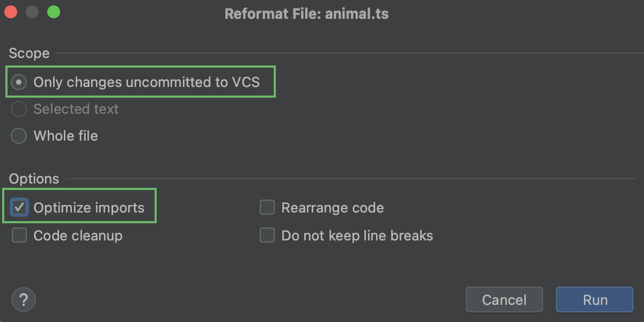Click the empty box beside Code cleanup
This screenshot has height=322, width=644.
tap(19, 235)
